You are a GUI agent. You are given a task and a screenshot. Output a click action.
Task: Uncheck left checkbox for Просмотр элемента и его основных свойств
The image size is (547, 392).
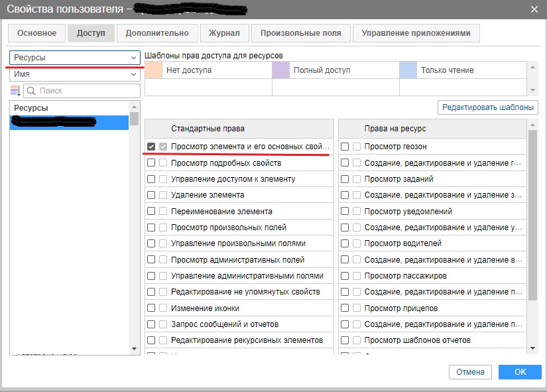pyautogui.click(x=151, y=147)
